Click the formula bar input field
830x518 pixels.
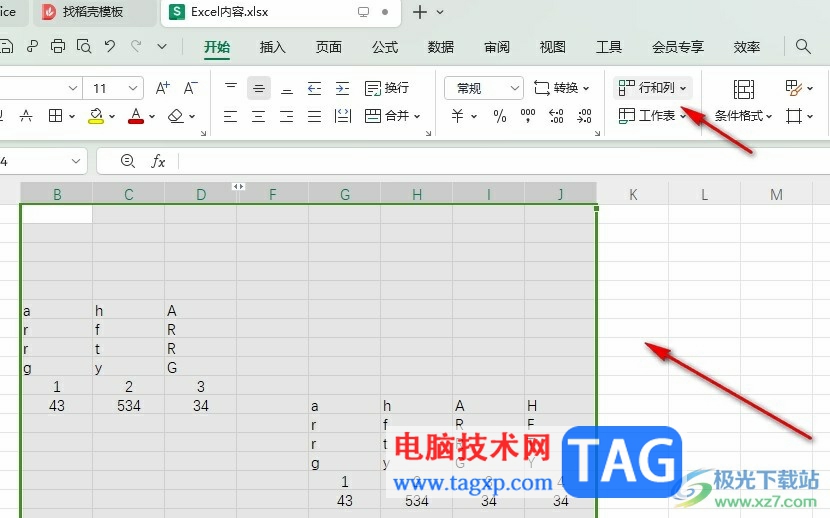click(503, 161)
